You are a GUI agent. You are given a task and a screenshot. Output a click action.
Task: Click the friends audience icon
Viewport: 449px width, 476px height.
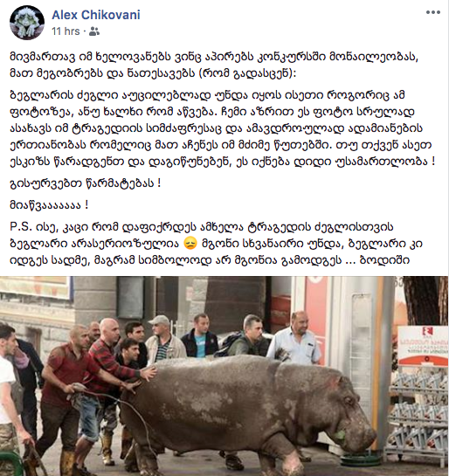point(94,31)
